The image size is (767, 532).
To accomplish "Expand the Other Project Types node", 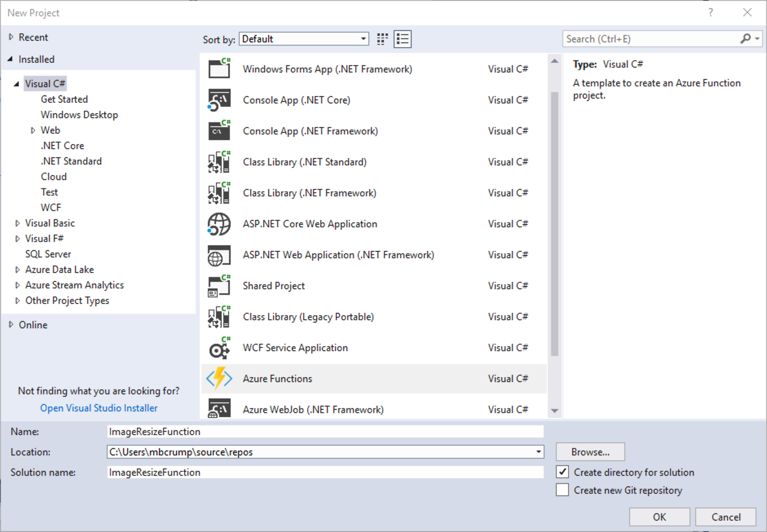I will 17,301.
